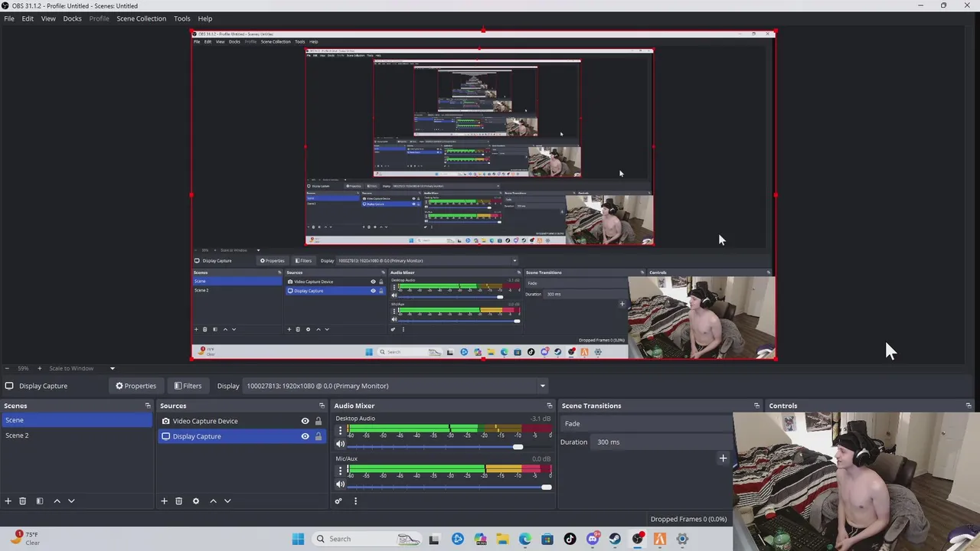The width and height of the screenshot is (980, 551).
Task: Open scene filters icon in Scenes dock
Action: coord(40,500)
